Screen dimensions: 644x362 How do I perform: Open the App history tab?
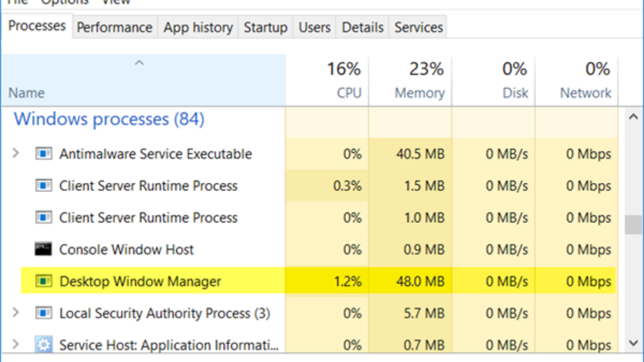(x=198, y=27)
